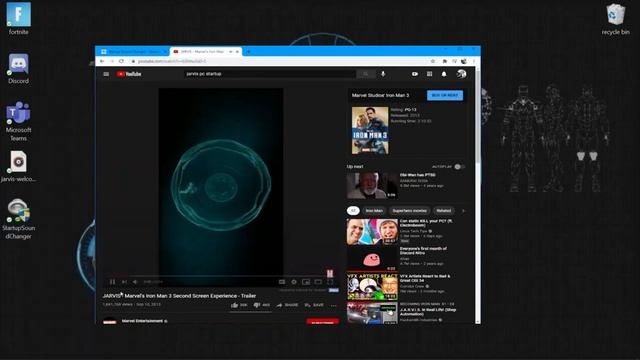Image resolution: width=640 pixels, height=360 pixels.
Task: Open the YouTube account avatar menu
Action: point(462,74)
